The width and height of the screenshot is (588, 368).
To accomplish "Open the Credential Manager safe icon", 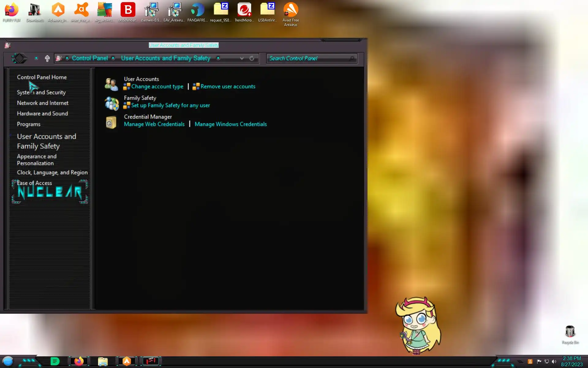I will click(x=111, y=122).
